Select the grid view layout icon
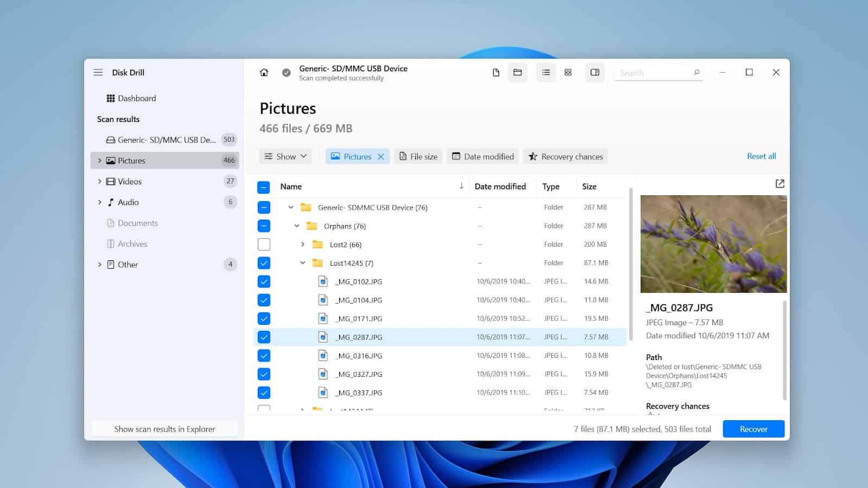Viewport: 868px width, 488px height. 568,72
